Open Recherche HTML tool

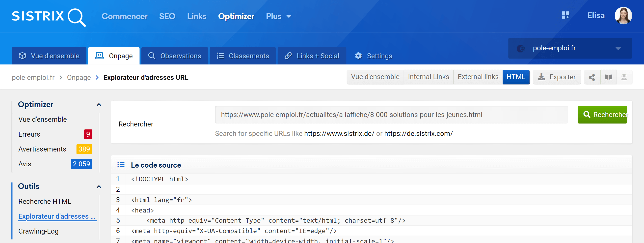[x=45, y=201]
